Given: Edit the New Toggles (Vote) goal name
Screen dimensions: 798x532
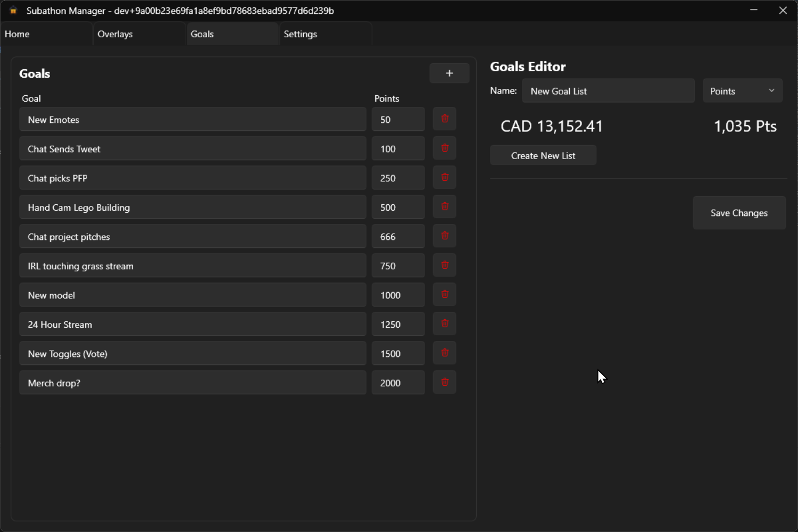Looking at the screenshot, I should (193, 354).
